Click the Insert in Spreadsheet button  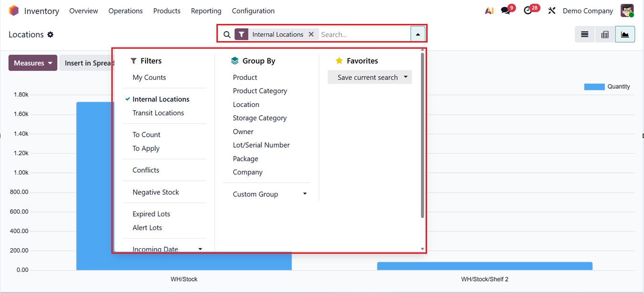(88, 63)
